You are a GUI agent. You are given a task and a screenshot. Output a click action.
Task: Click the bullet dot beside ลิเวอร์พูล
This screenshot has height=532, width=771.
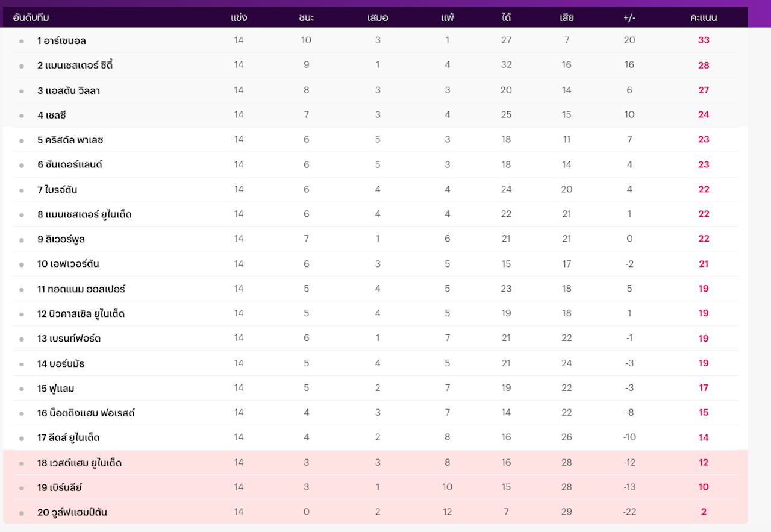(22, 240)
